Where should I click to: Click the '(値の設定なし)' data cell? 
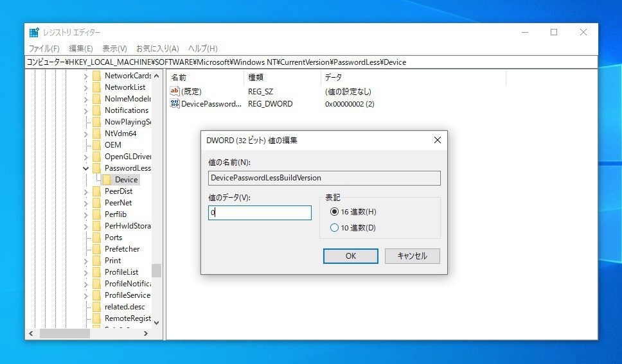click(x=348, y=92)
